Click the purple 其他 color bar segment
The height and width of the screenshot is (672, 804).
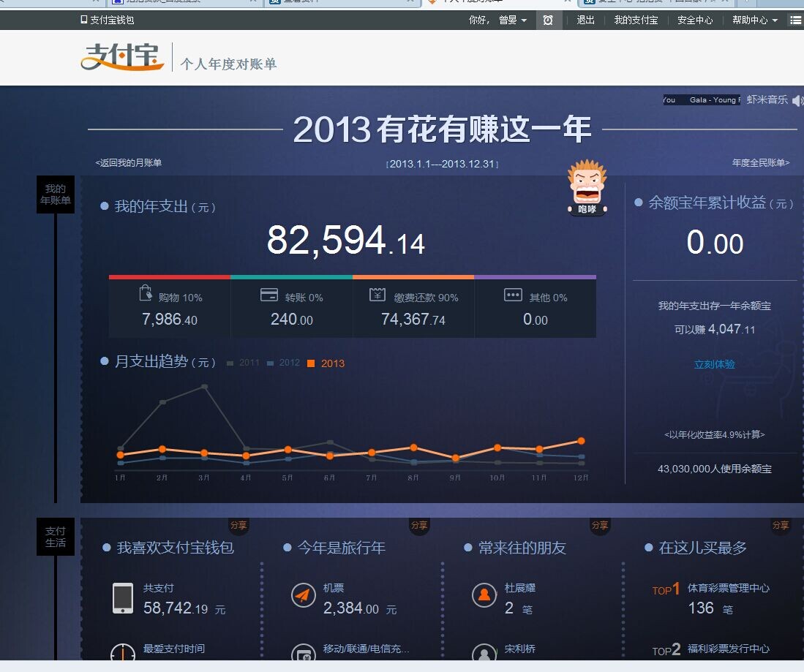536,277
